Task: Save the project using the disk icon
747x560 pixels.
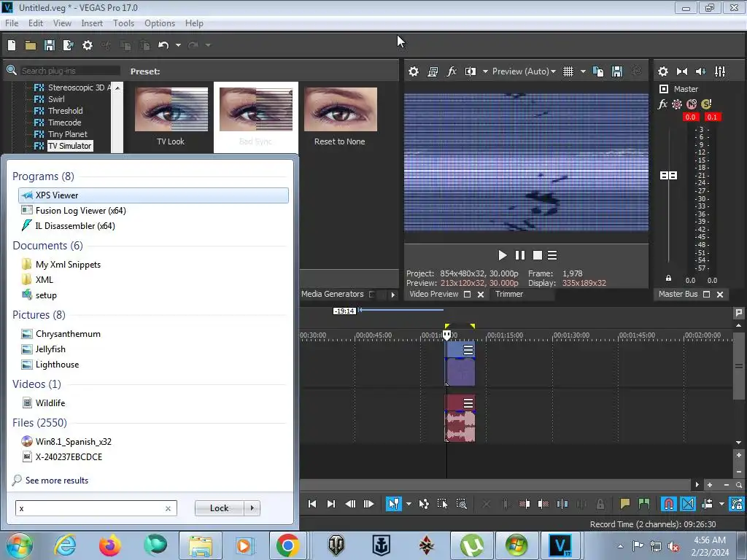Action: point(49,45)
